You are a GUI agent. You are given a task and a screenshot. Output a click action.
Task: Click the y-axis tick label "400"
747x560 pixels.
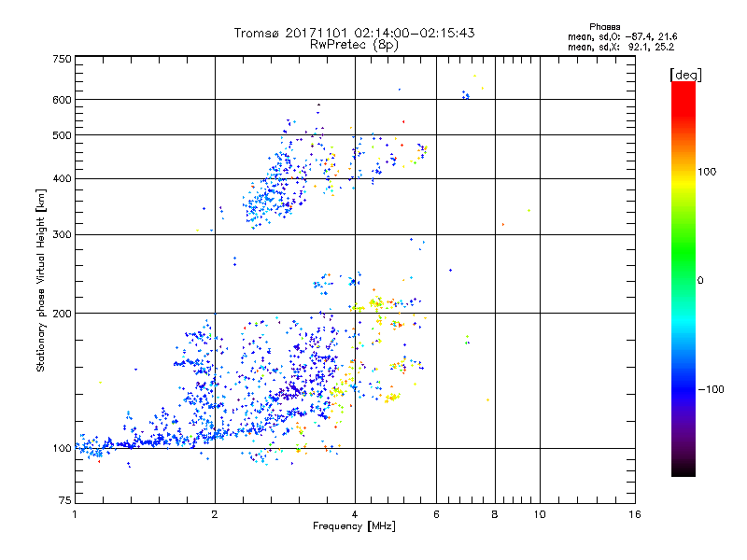pos(62,179)
